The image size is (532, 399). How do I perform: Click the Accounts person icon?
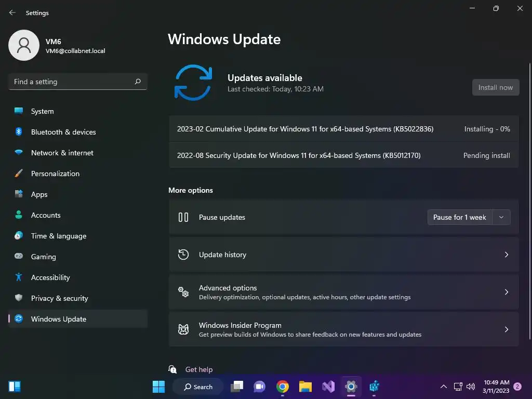click(19, 215)
